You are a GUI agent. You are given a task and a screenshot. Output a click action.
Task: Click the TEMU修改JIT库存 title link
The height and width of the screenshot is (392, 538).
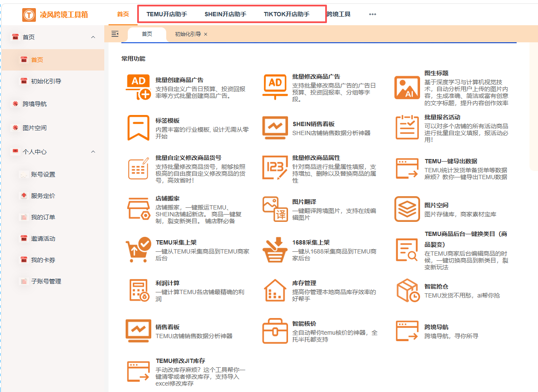(180, 361)
